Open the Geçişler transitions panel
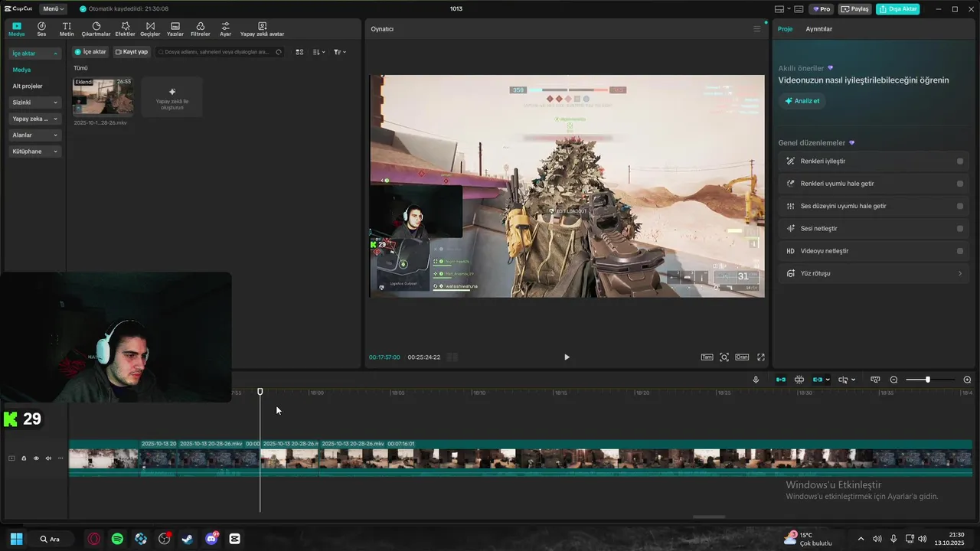 point(150,29)
